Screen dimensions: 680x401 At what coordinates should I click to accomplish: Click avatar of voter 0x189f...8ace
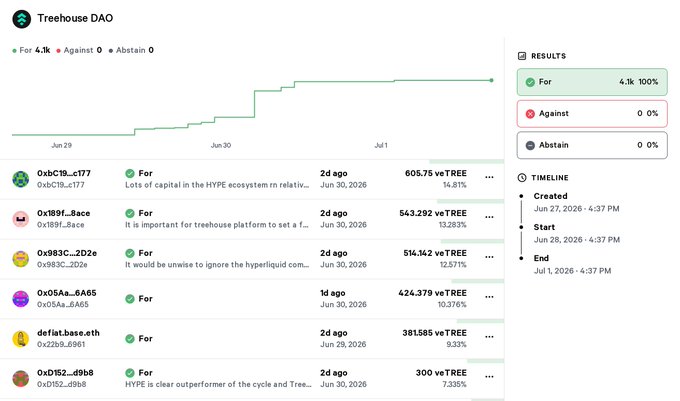pyautogui.click(x=20, y=219)
